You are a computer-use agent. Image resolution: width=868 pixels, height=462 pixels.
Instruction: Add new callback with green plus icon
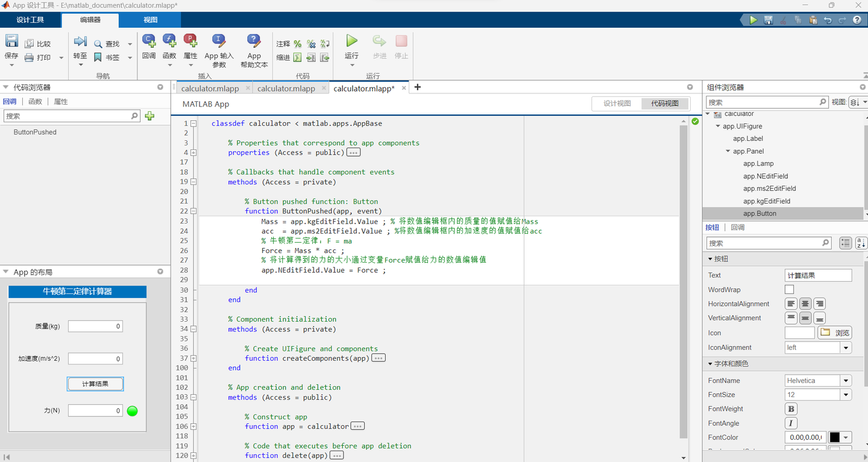[x=149, y=116]
